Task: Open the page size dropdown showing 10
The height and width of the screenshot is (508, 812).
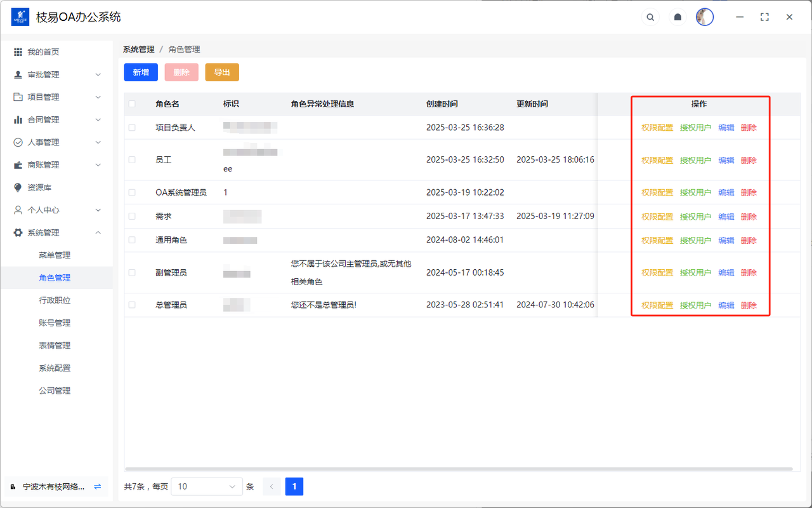Action: (207, 486)
